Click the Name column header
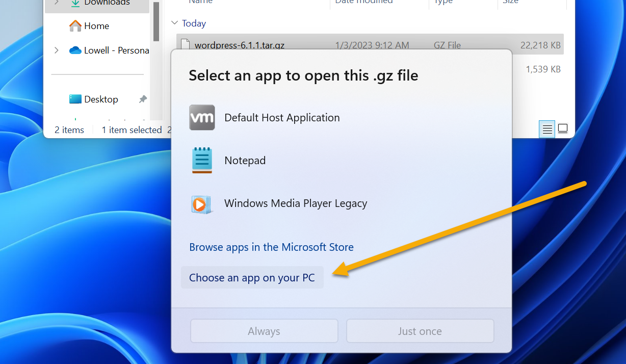 tap(200, 2)
